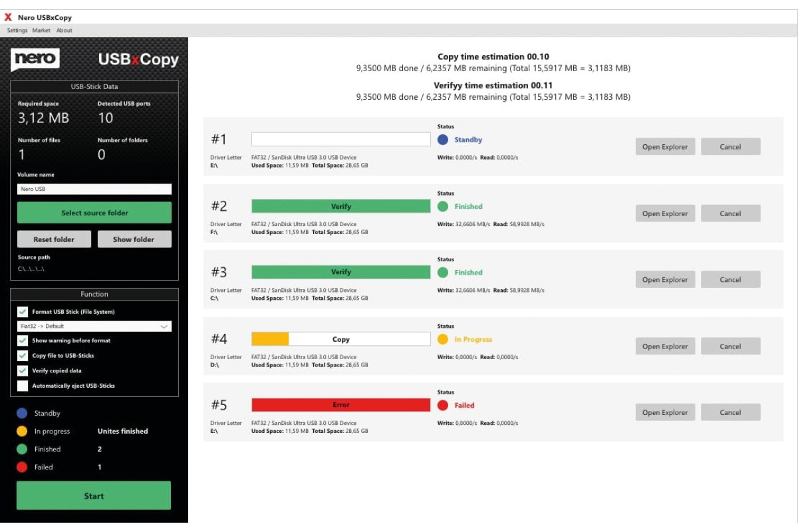
Task: Open Explorer for drive #2
Action: coord(665,213)
